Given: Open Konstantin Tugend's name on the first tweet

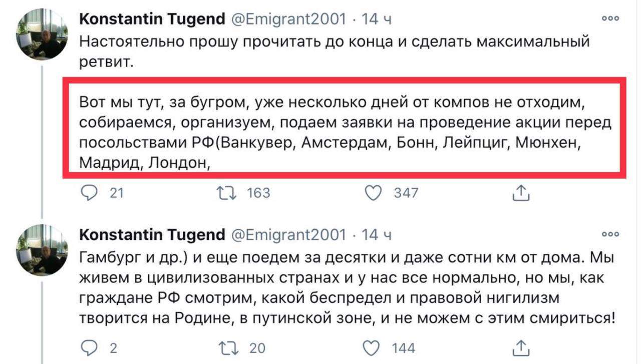Looking at the screenshot, I should 152,19.
